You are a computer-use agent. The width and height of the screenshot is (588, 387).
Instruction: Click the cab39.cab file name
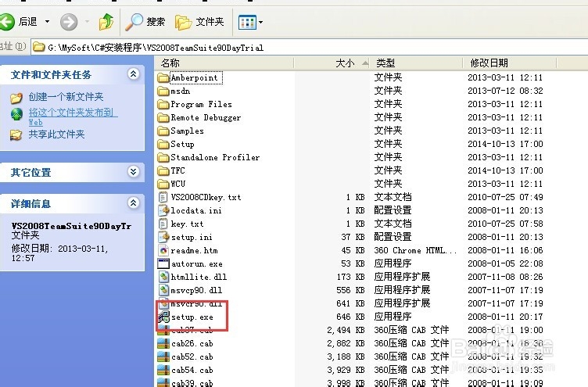(192, 383)
